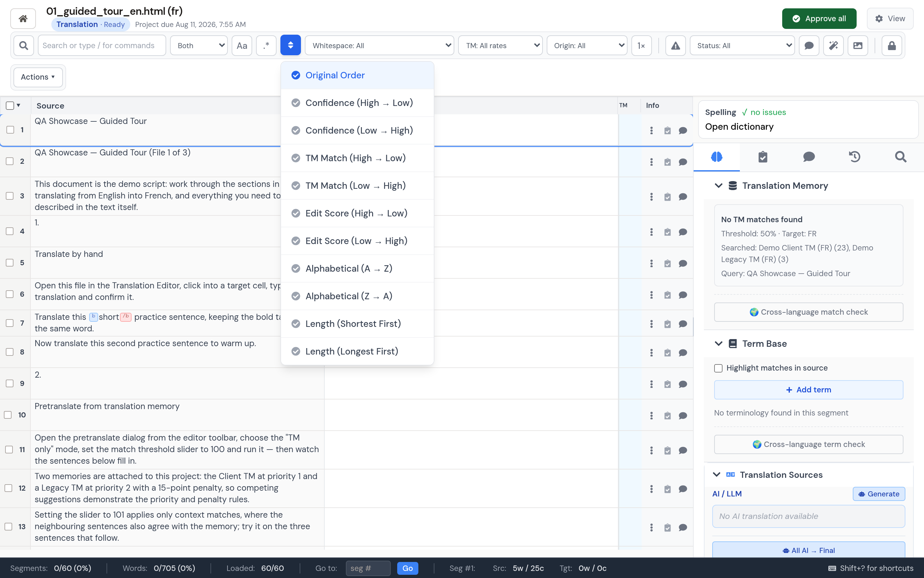The image size is (924, 578).
Task: Open the Whitespace: All dropdown
Action: 380,46
